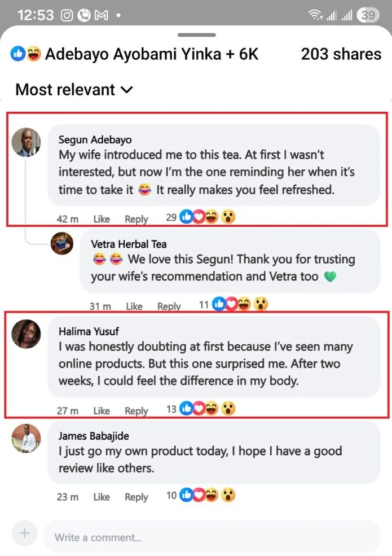Screen dimensions: 392x556
Task: Click the Write a comment field
Action: point(212,537)
